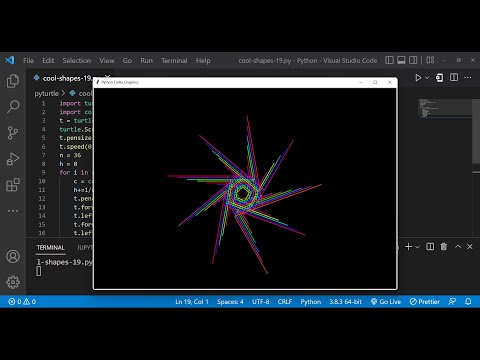Viewport: 480px width, 360px height.
Task: Change line ending via CRLF
Action: point(285,302)
